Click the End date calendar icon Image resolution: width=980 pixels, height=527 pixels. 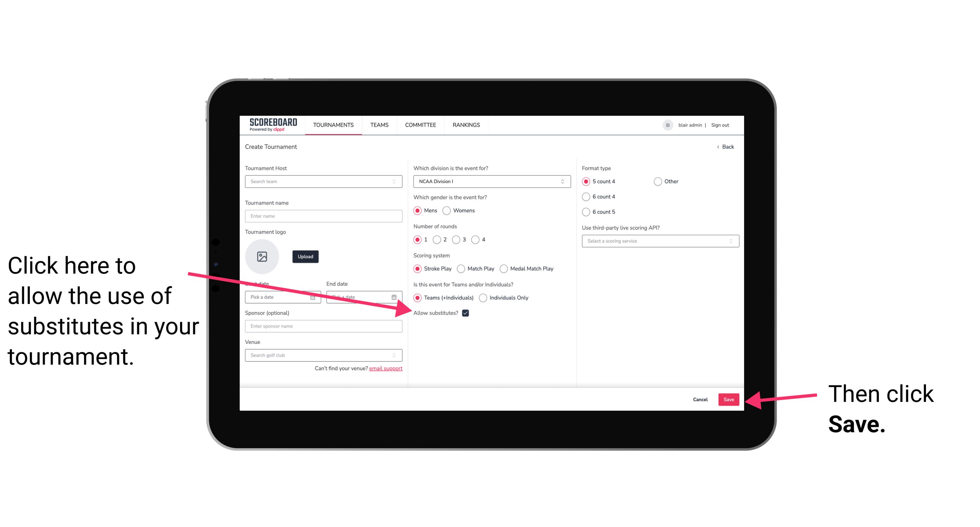[395, 296]
